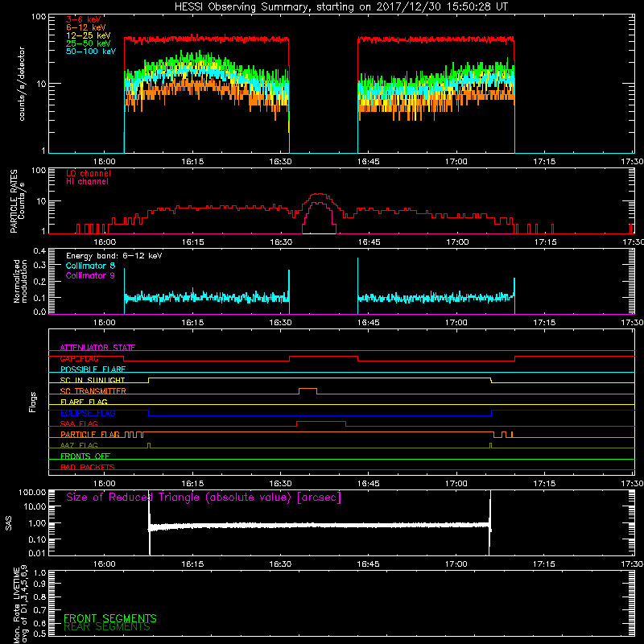Click the 'GAP_FLAG' flag label

(x=79, y=358)
